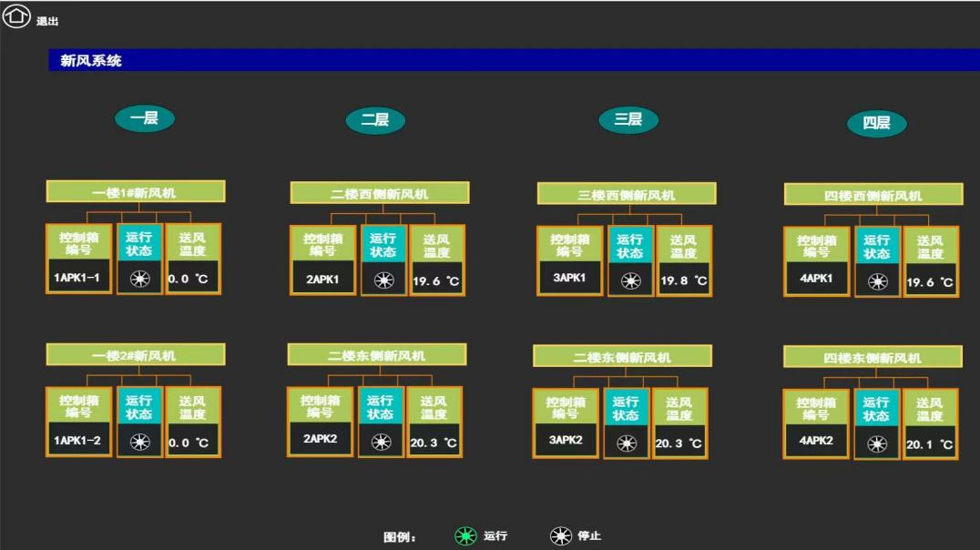Open the 三层 floor view
This screenshot has width=980, height=550.
[x=628, y=119]
